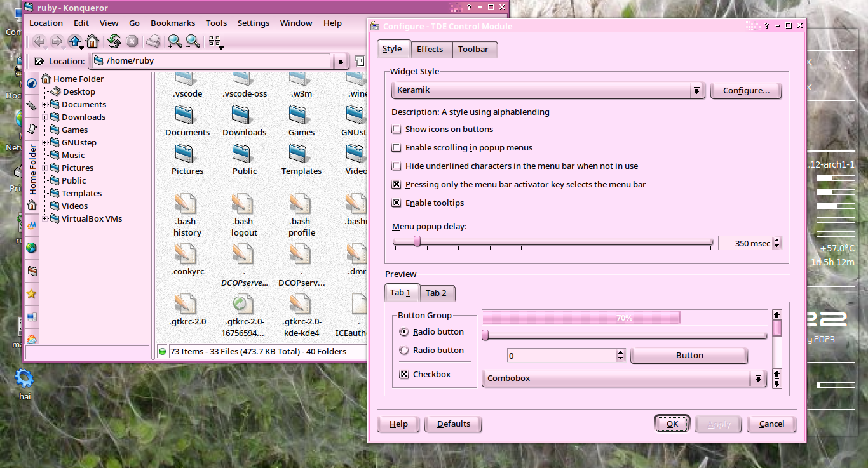Open the root folder sidebar tab icon

point(32,271)
